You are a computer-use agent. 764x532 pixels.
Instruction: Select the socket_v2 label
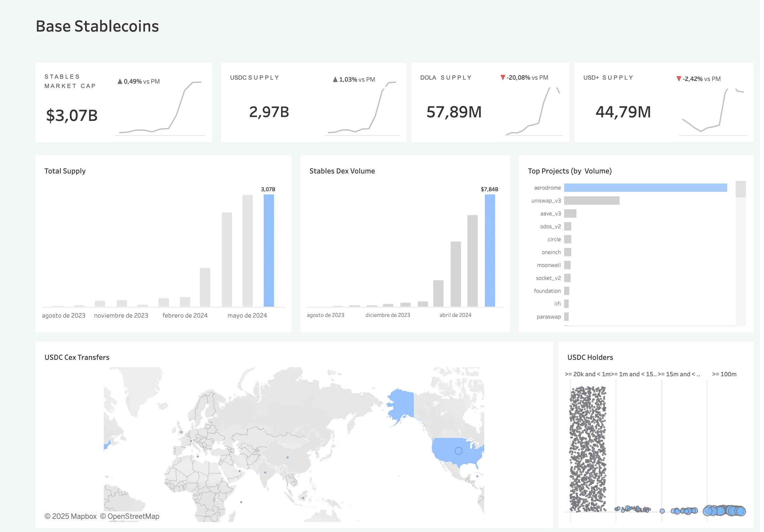pyautogui.click(x=548, y=278)
